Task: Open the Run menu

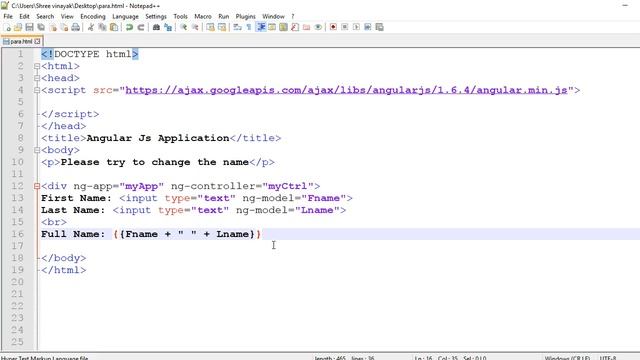Action: tap(224, 16)
